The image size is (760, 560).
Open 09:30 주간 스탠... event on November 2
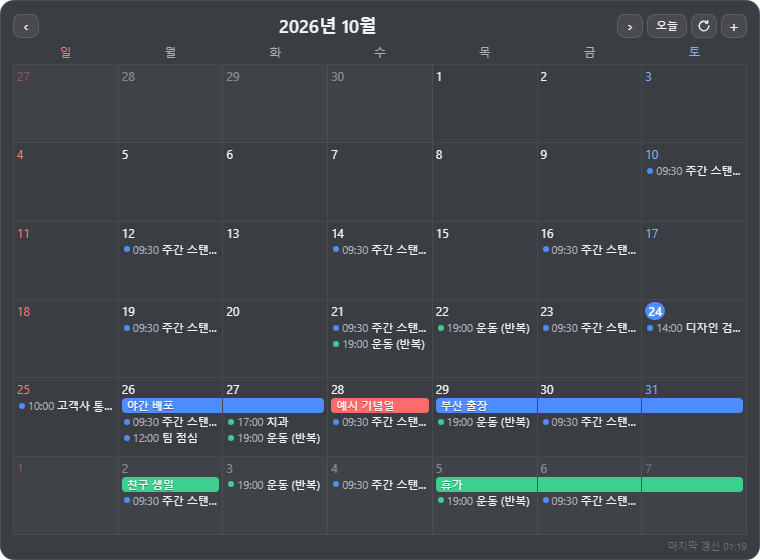(x=170, y=501)
